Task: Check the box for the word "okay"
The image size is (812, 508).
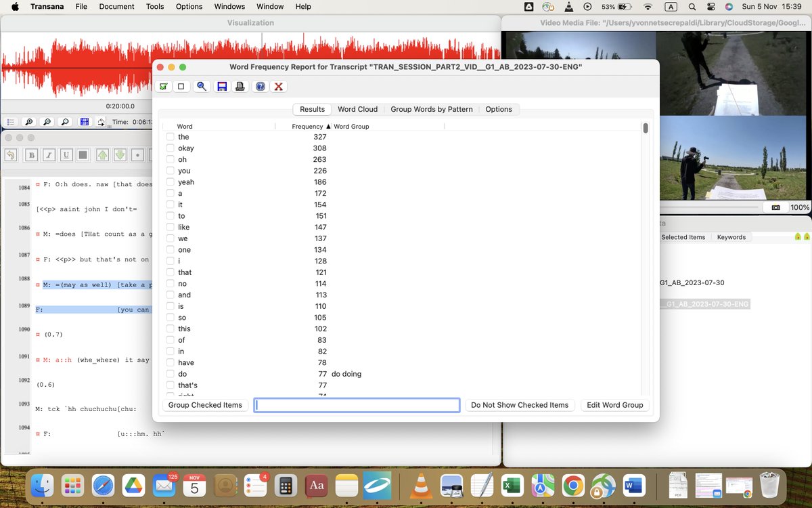Action: pos(171,148)
